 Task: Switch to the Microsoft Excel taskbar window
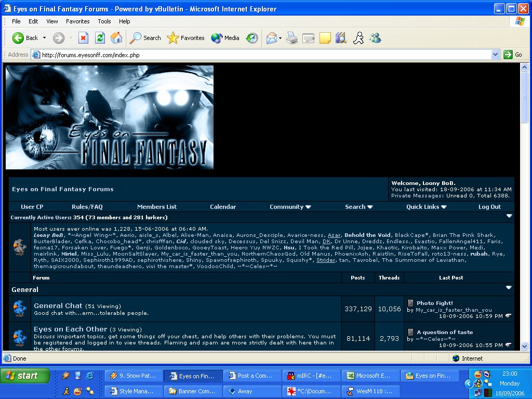[370, 376]
